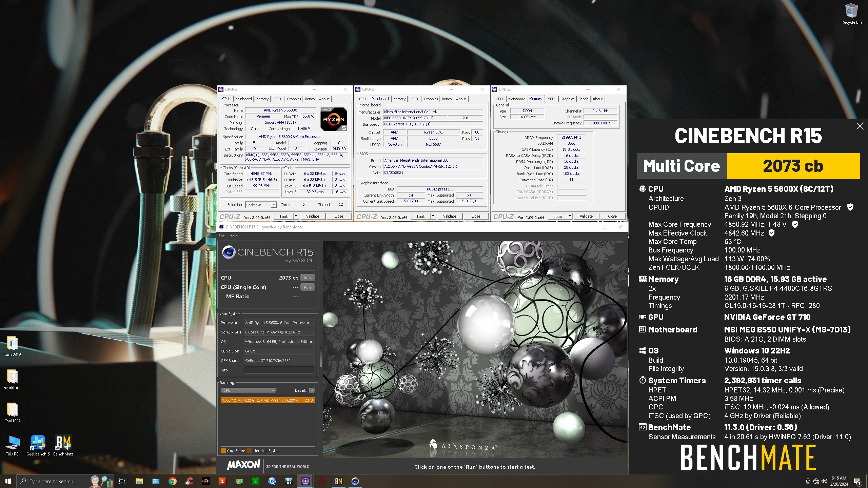The width and height of the screenshot is (868, 488).
Task: Click the MEG B550 UNIFY-X model field
Action: tap(415, 118)
